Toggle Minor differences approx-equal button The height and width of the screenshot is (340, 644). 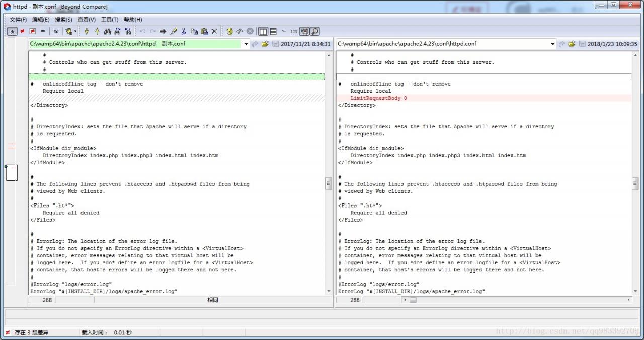(56, 31)
